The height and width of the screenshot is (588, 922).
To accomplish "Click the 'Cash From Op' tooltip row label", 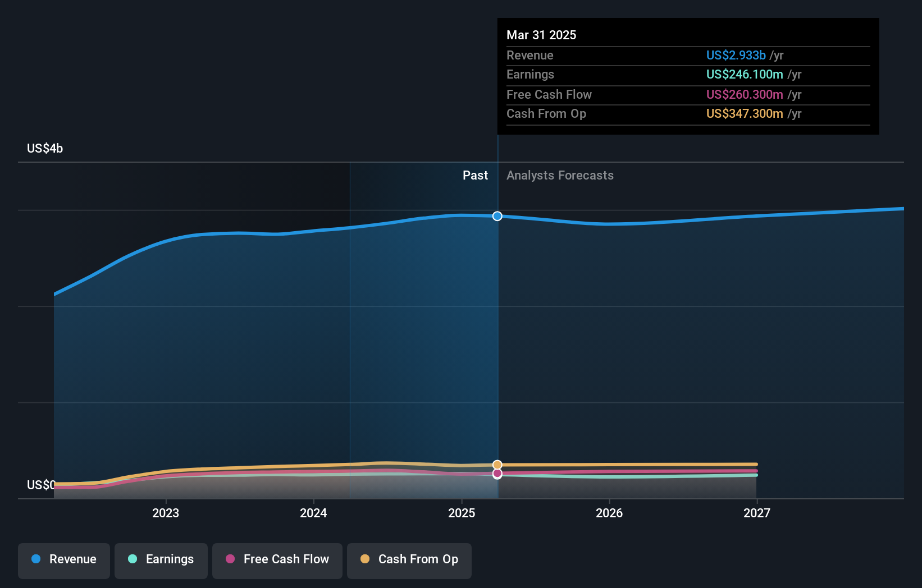I will coord(546,113).
